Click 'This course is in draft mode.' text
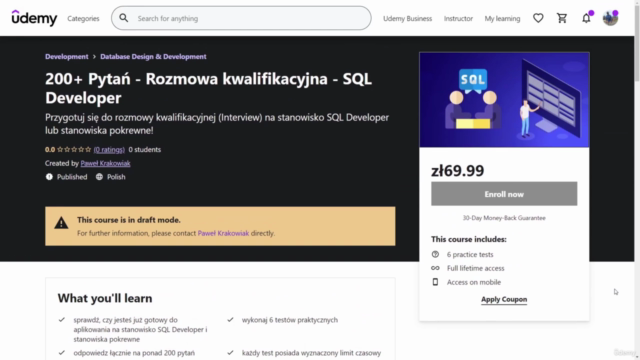The height and width of the screenshot is (360, 640). point(129,220)
